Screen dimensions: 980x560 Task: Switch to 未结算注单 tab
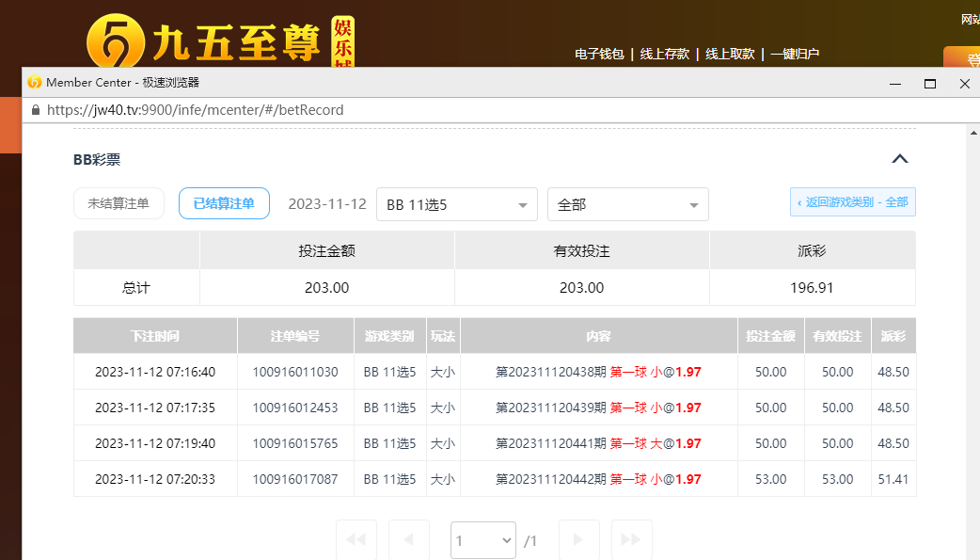point(119,203)
